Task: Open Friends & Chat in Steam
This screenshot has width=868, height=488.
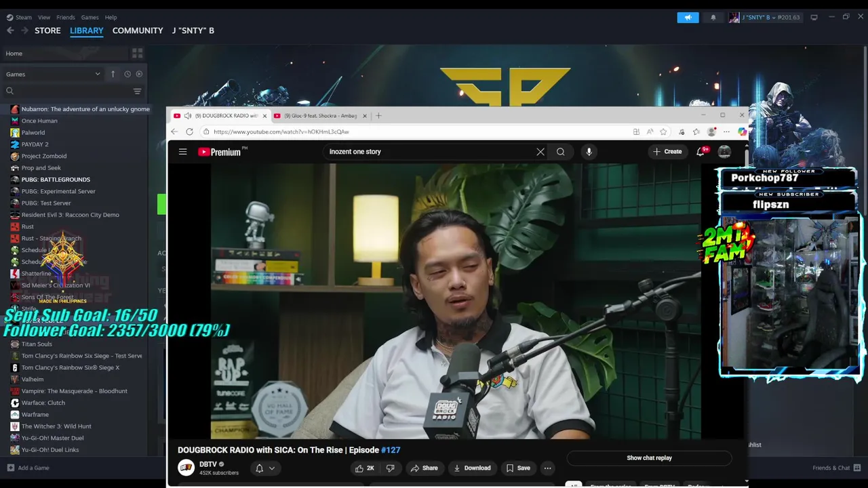Action: pos(836,468)
